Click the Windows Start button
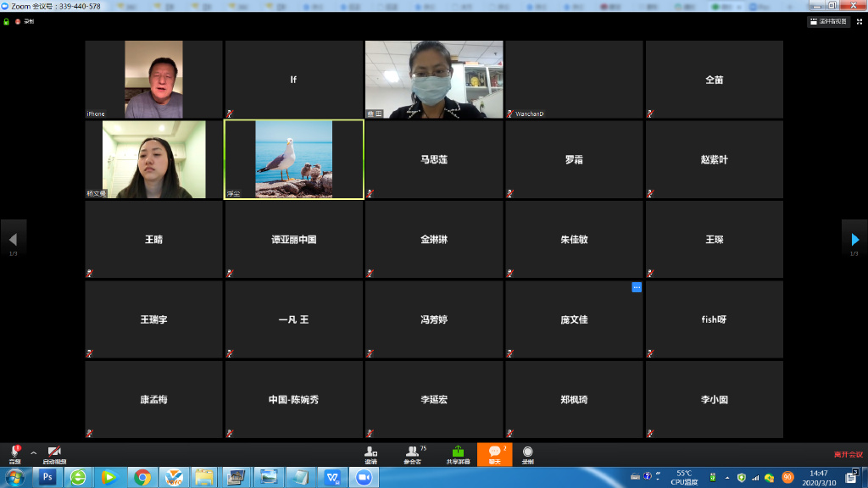The width and height of the screenshot is (868, 488). pyautogui.click(x=15, y=478)
